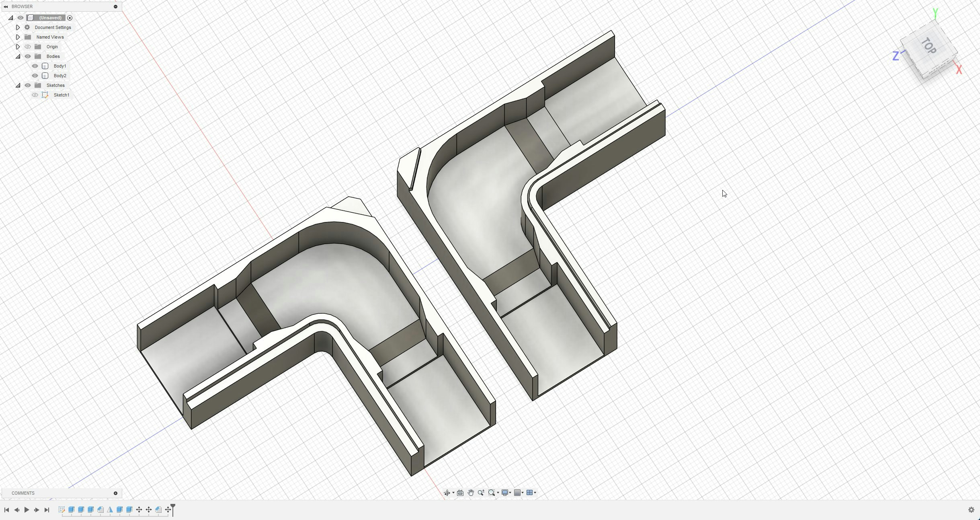Image resolution: width=980 pixels, height=520 pixels.
Task: Activate the Pan hand tool
Action: coord(471,493)
